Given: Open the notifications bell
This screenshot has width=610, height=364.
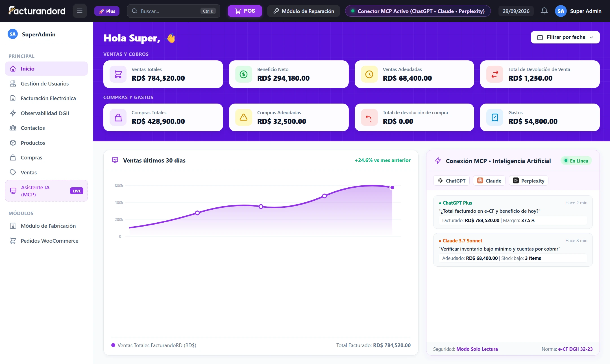Looking at the screenshot, I should 544,11.
